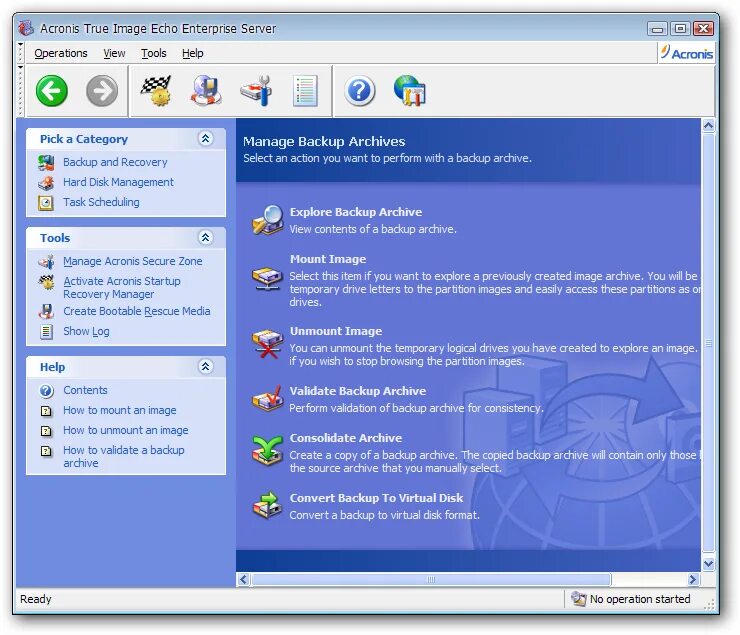Open the log list toolbar icon
The height and width of the screenshot is (635, 740).
pyautogui.click(x=305, y=91)
